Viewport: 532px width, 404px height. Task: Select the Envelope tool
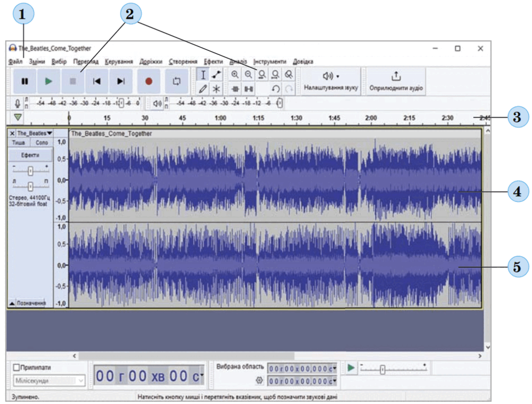pos(216,75)
